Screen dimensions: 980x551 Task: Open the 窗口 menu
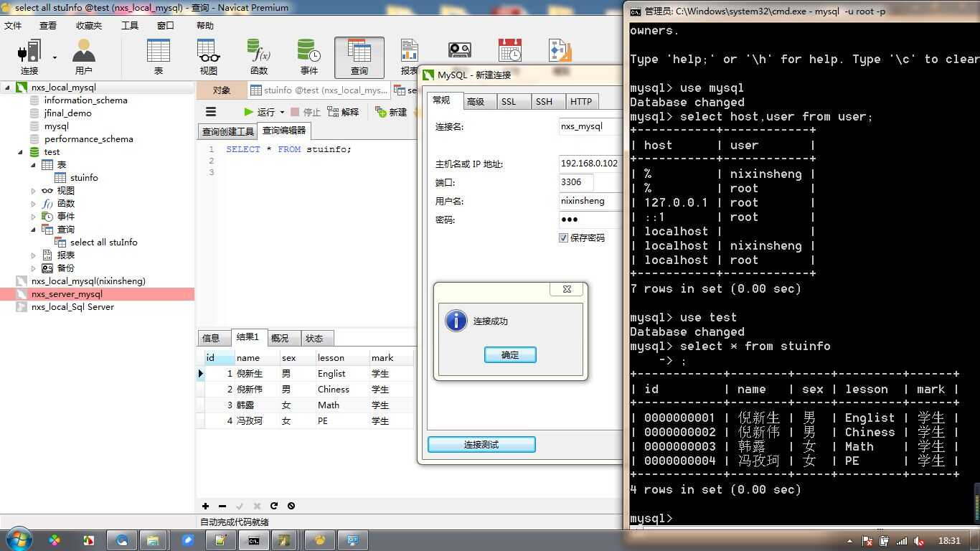[x=166, y=25]
